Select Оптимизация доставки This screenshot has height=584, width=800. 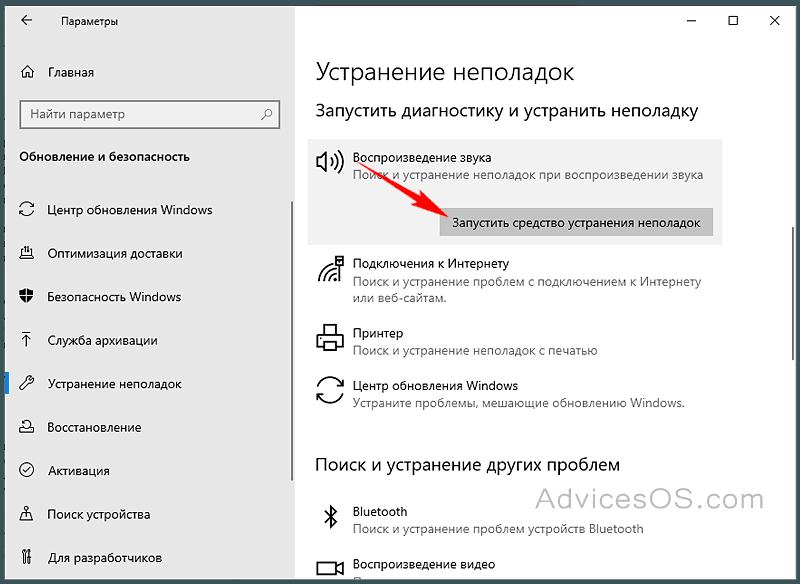[115, 253]
